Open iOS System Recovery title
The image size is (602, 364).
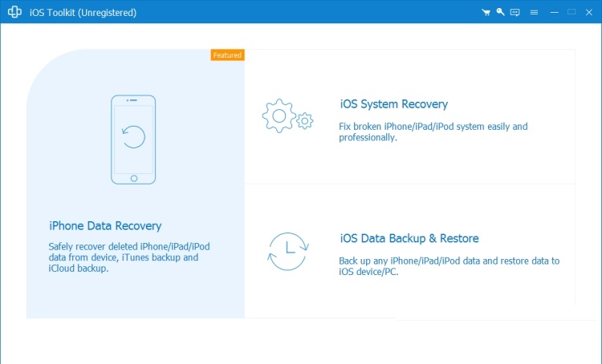394,104
